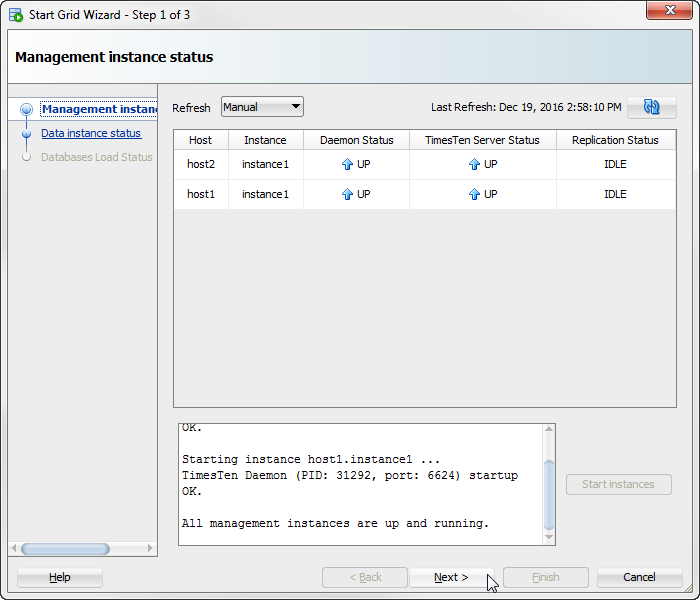
Task: Open the Help button
Action: coord(60,577)
